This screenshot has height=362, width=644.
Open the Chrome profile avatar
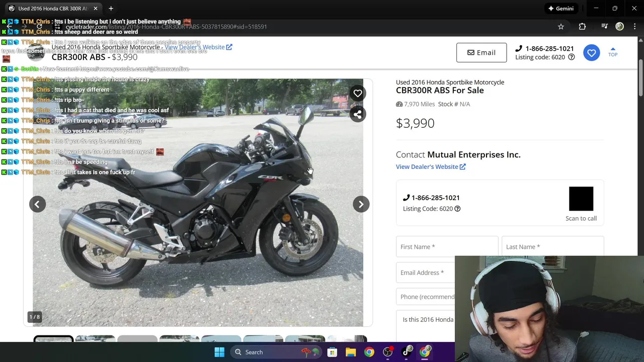620,27
